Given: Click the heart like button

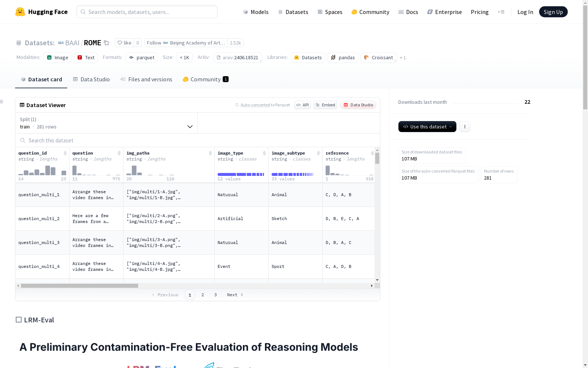Looking at the screenshot, I should point(124,43).
